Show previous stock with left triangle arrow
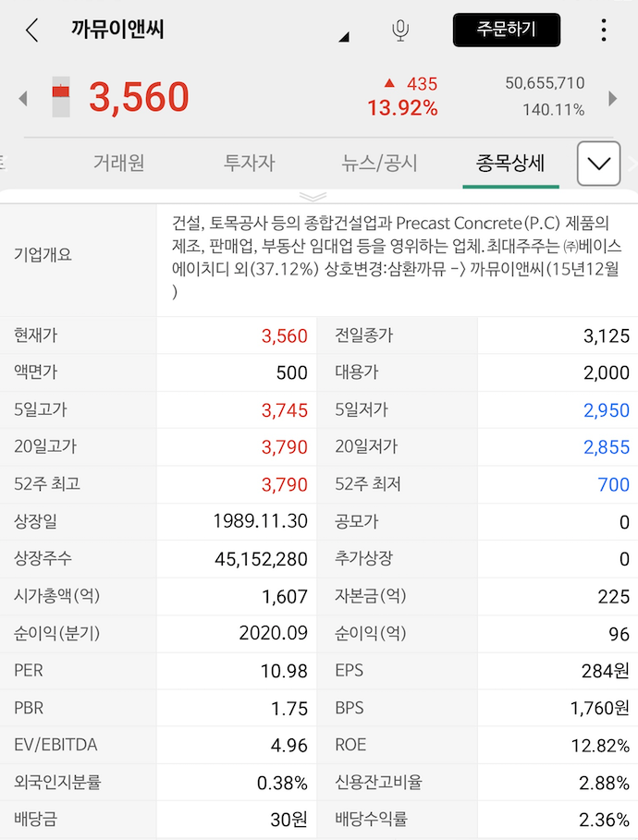 [23, 99]
